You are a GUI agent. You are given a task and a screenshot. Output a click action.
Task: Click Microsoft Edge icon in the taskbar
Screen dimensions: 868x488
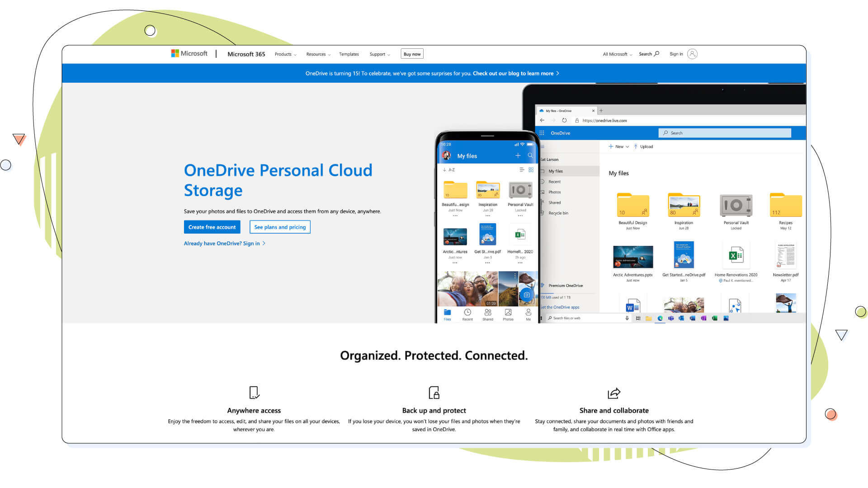point(660,318)
